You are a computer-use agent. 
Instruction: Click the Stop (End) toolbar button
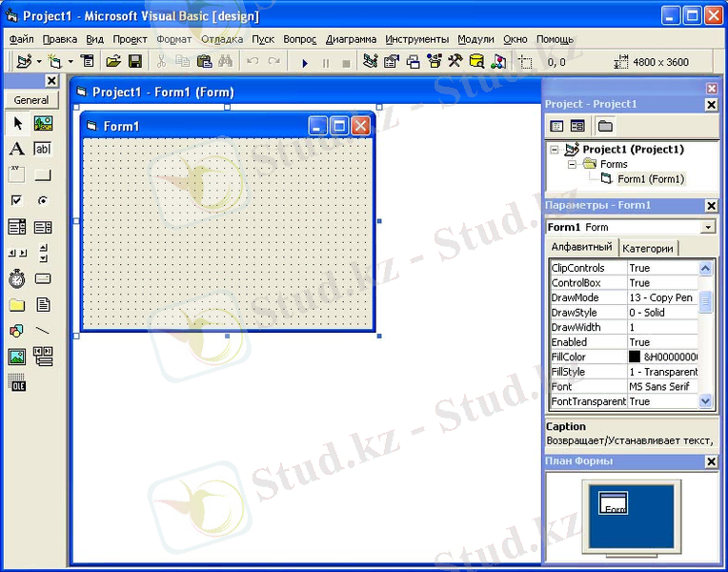tap(346, 63)
